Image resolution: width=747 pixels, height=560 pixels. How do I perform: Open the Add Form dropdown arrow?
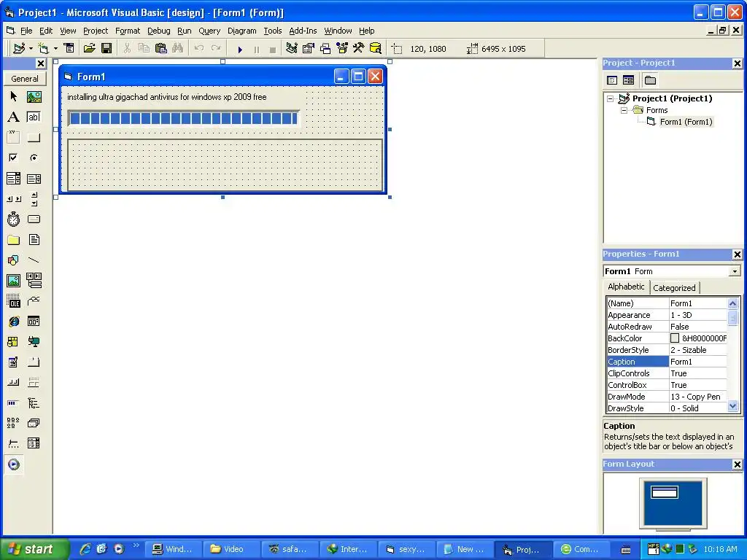(55, 49)
